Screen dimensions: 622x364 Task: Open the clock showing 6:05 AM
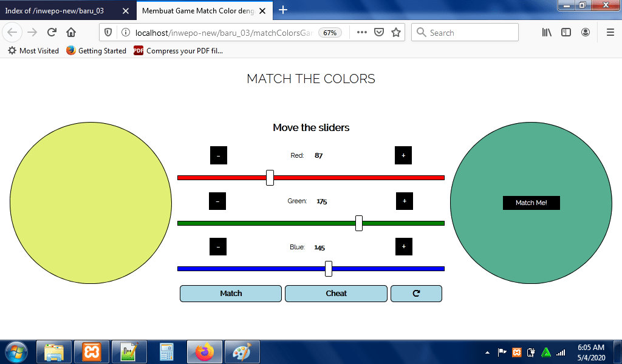[x=591, y=352]
